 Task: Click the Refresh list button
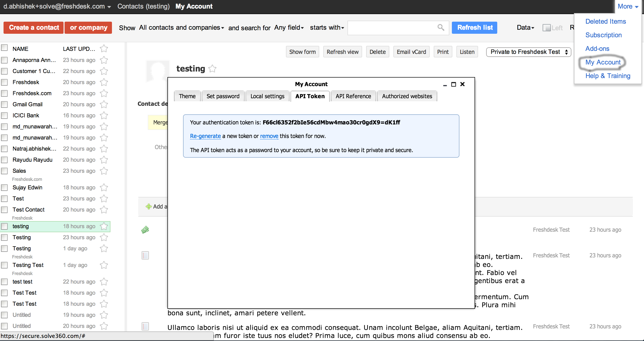(x=475, y=27)
